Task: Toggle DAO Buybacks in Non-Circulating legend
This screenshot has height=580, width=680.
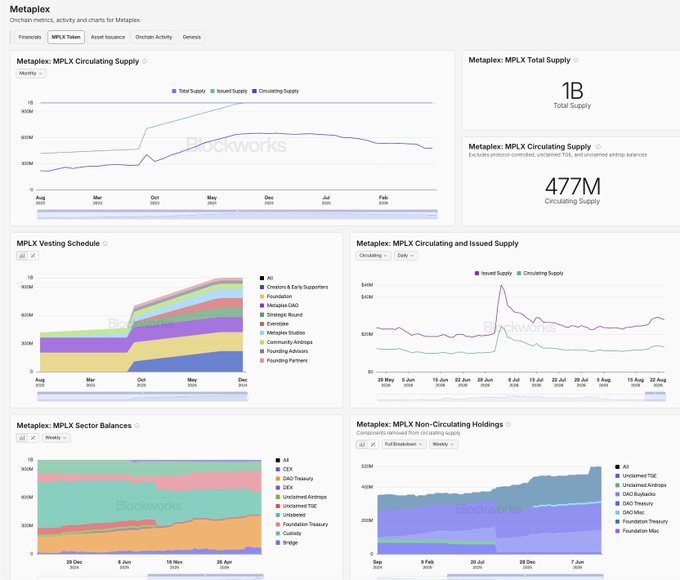Action: tap(635, 494)
